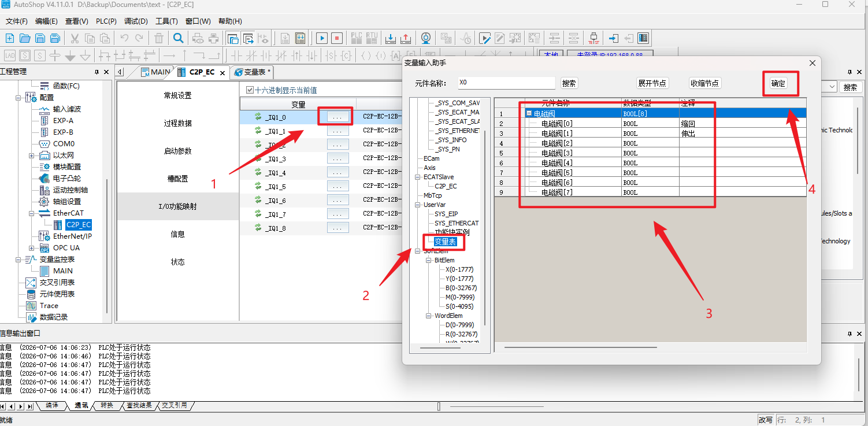The image size is (868, 426).
Task: Click the Delete trash can toolbar icon
Action: click(159, 39)
